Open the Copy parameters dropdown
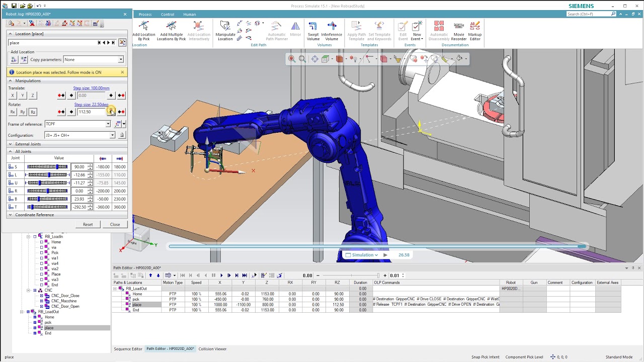The height and width of the screenshot is (362, 644). point(121,60)
